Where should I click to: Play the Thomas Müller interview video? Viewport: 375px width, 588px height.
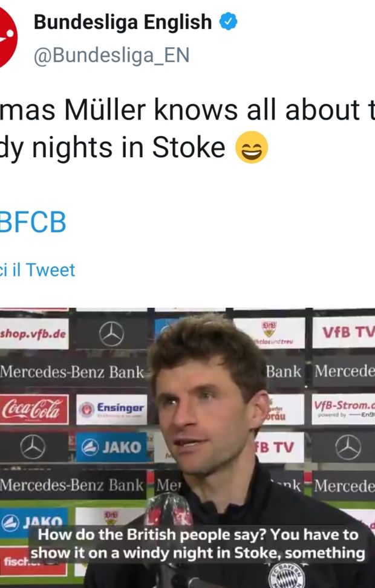tap(187, 447)
